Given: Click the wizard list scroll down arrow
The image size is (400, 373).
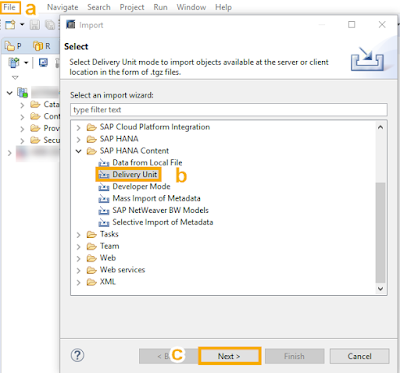Looking at the screenshot, I should (380, 289).
